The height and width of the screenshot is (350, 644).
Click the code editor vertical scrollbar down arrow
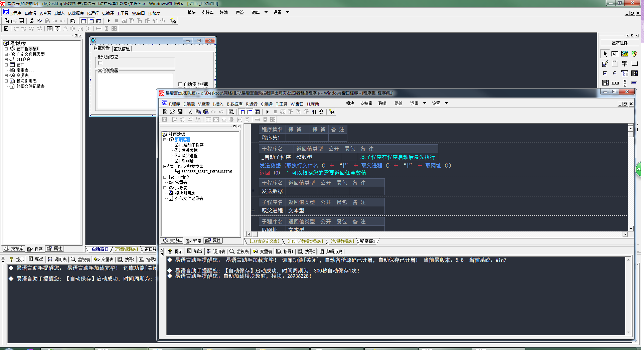coord(631,229)
